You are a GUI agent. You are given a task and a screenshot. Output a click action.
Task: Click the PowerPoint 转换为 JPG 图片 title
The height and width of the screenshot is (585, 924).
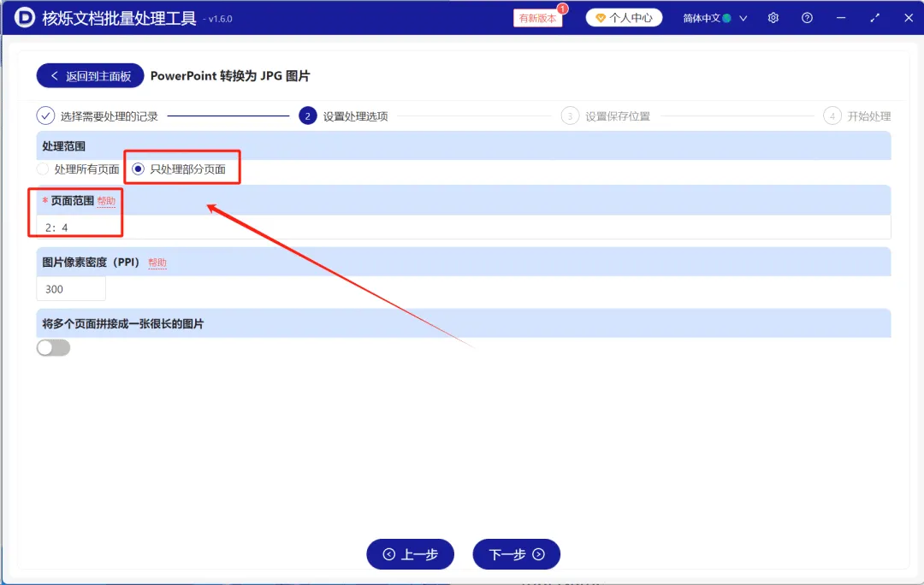(x=230, y=76)
